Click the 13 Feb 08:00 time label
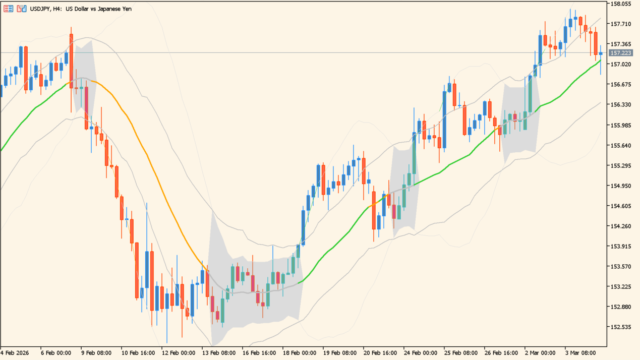 pos(218,353)
